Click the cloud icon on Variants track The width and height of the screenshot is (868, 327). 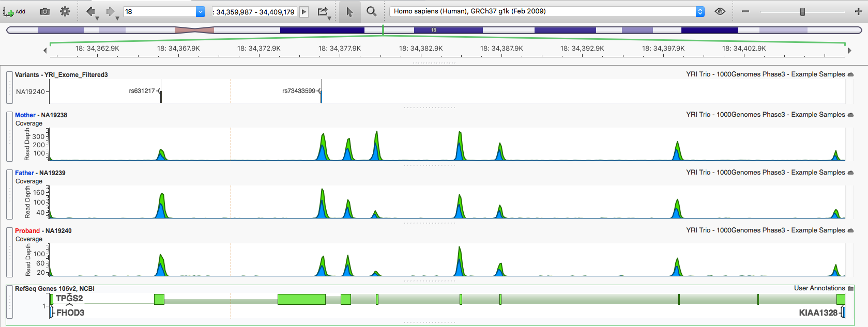coord(850,74)
